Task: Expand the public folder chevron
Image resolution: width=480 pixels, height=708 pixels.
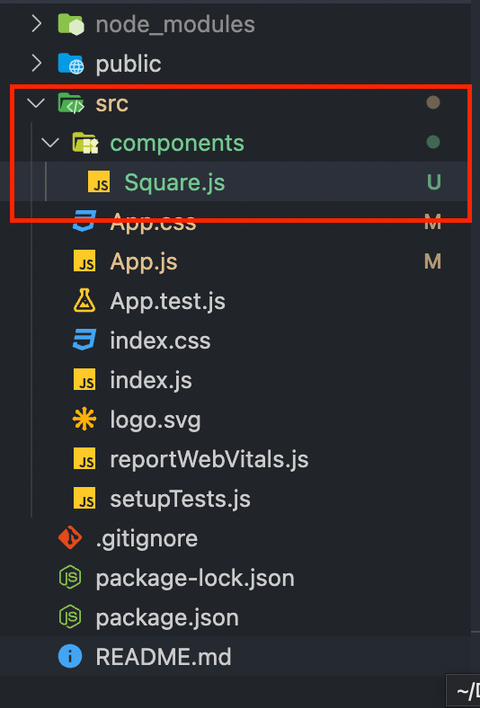Action: (36, 64)
